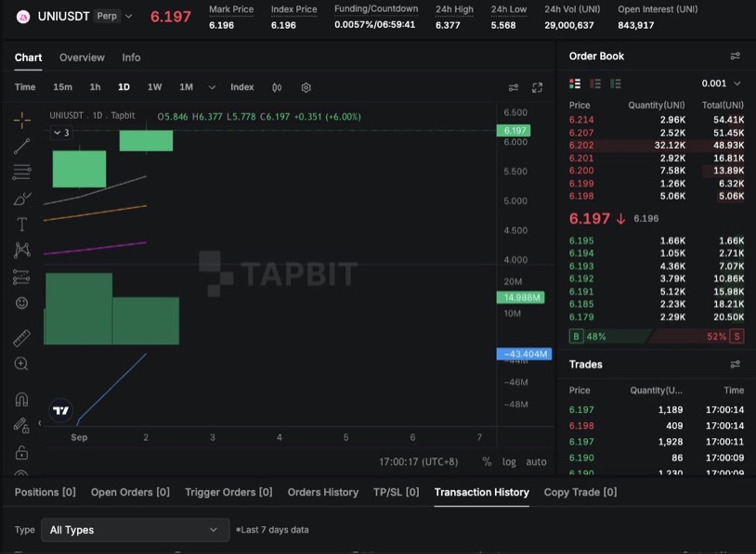Open Order Book settings icon

click(736, 57)
